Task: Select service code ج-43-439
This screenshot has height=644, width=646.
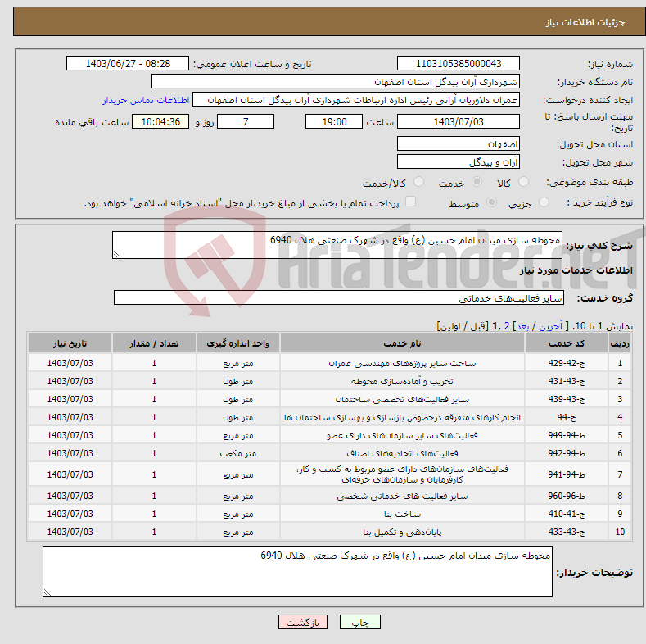Action: [567, 399]
